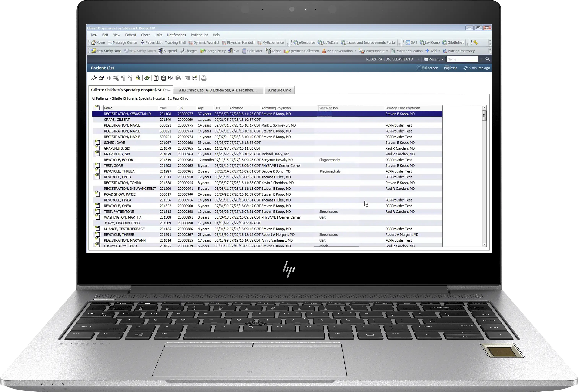Click the Print button in Patient List header
This screenshot has height=392, width=578.
(x=450, y=68)
